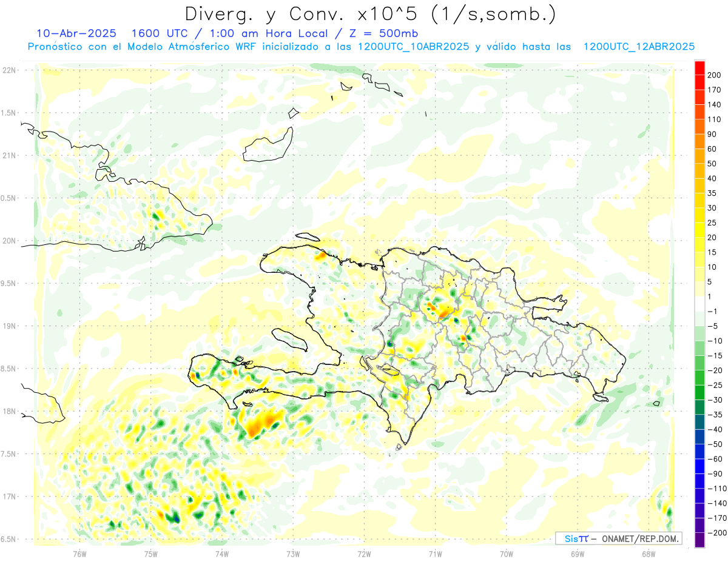Viewport: 728px width, 562px height.
Task: Click the "140" color bar label
Action: (x=714, y=105)
